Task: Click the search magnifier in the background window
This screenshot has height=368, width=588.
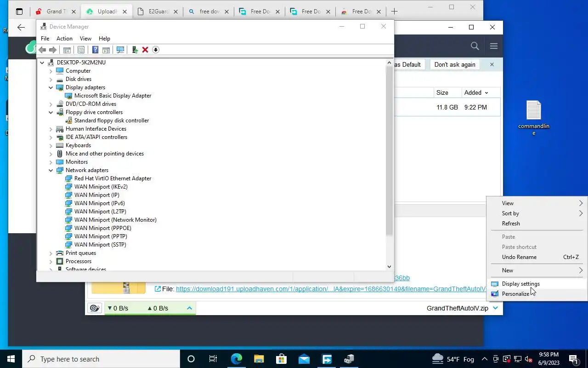Action: point(475,46)
